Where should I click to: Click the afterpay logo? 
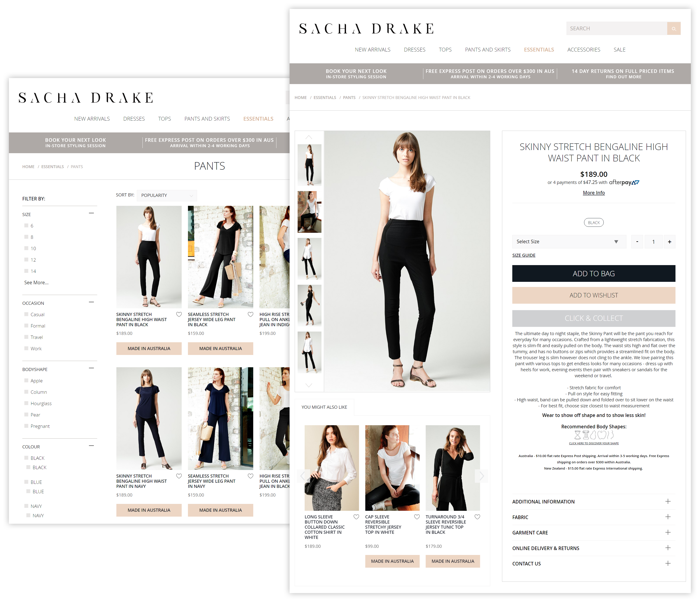tap(624, 182)
